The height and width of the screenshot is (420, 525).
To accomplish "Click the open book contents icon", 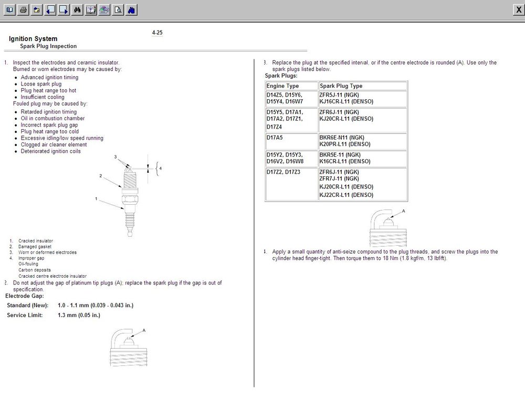I will tap(9, 10).
